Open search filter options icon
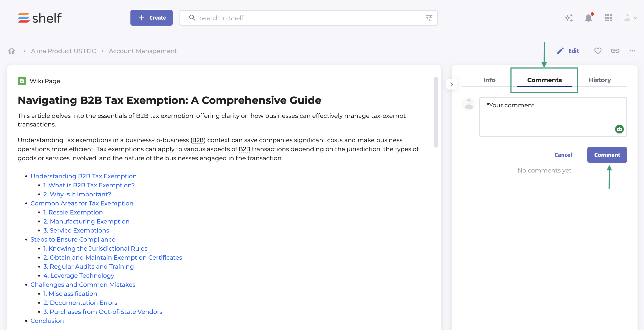Viewport: 644px width, 330px height. (x=429, y=18)
